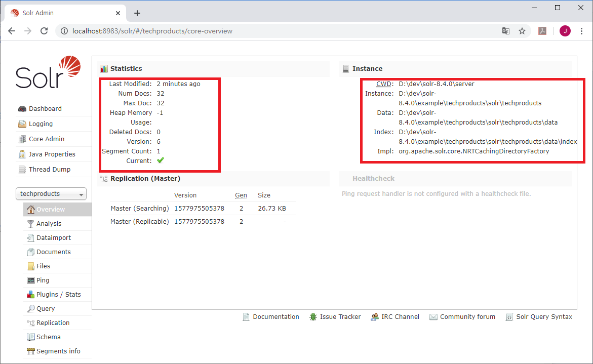593x364 pixels.
Task: Click the Overview house icon
Action: tap(30, 209)
